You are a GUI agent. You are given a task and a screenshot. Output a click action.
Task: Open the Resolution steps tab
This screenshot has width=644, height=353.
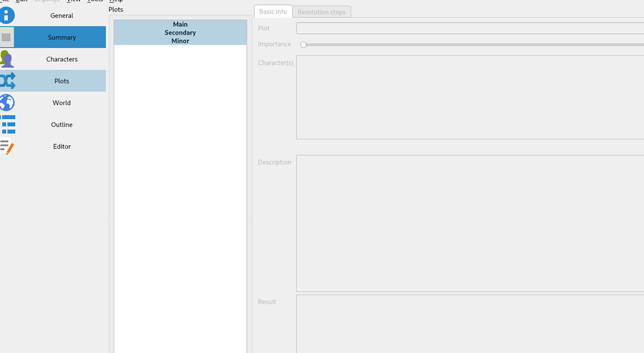click(322, 12)
